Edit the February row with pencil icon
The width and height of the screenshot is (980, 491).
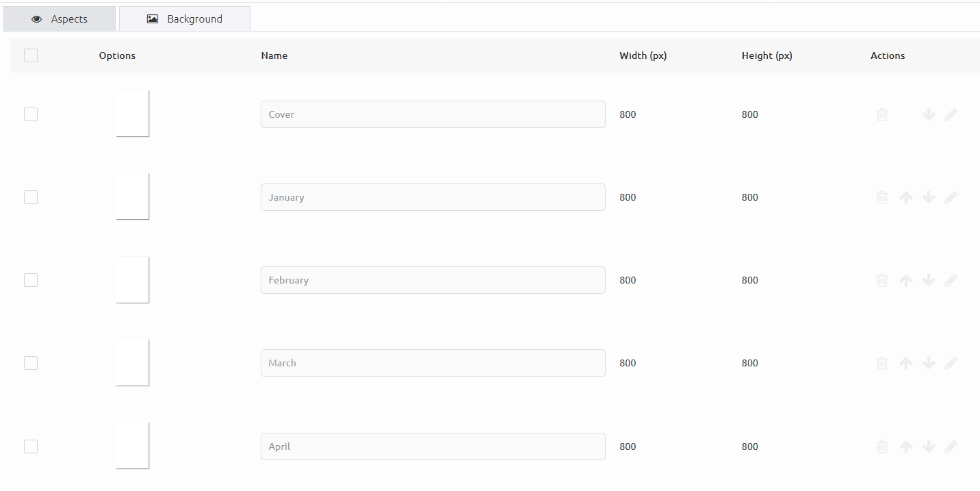pyautogui.click(x=951, y=280)
